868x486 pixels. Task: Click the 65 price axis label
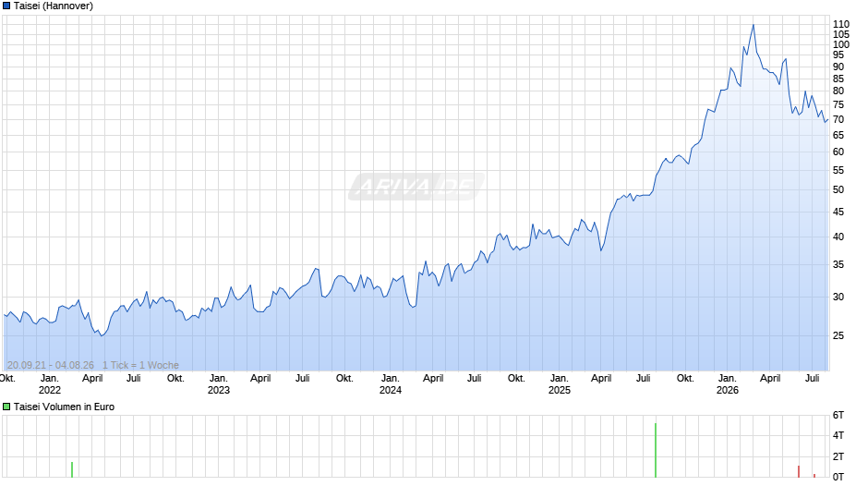838,135
